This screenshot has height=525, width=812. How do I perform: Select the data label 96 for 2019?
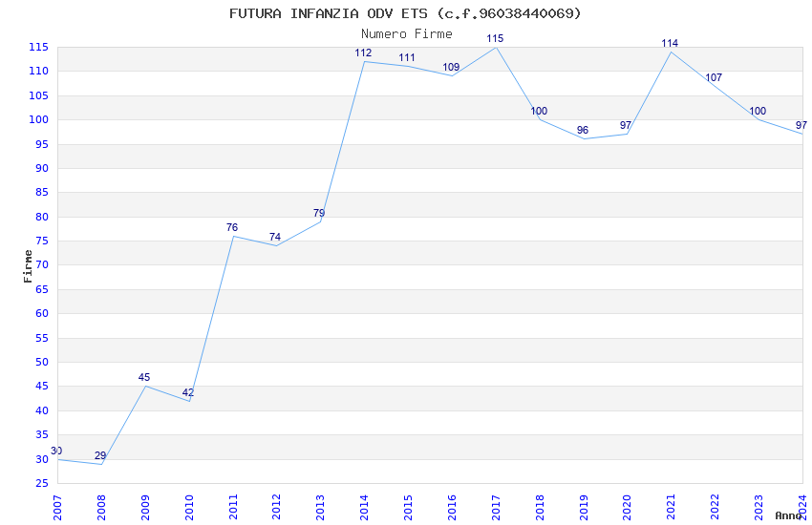coord(583,130)
